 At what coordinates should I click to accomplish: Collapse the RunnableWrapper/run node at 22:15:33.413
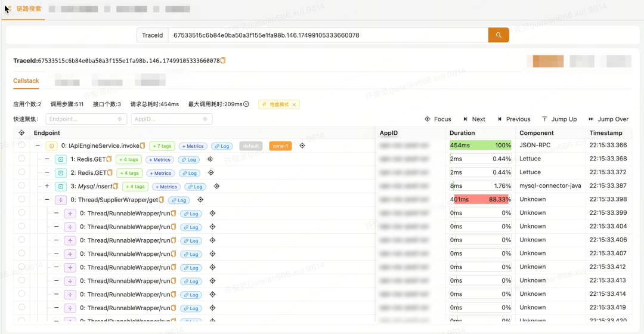(x=56, y=281)
